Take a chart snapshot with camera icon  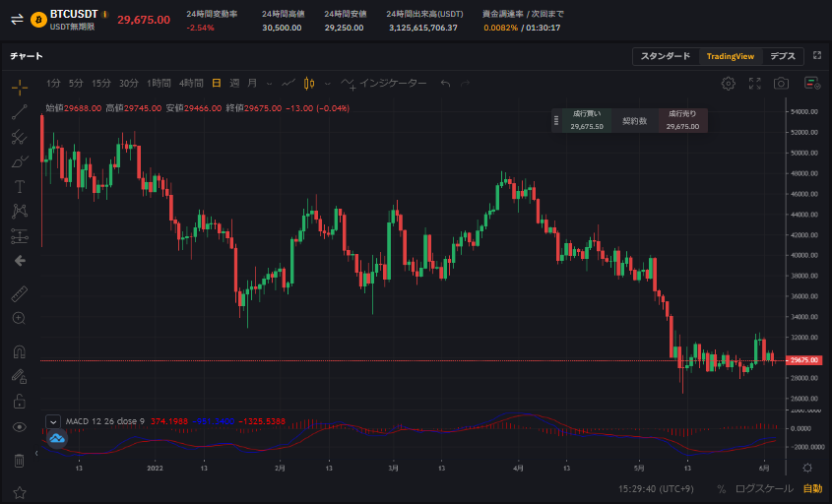[781, 84]
